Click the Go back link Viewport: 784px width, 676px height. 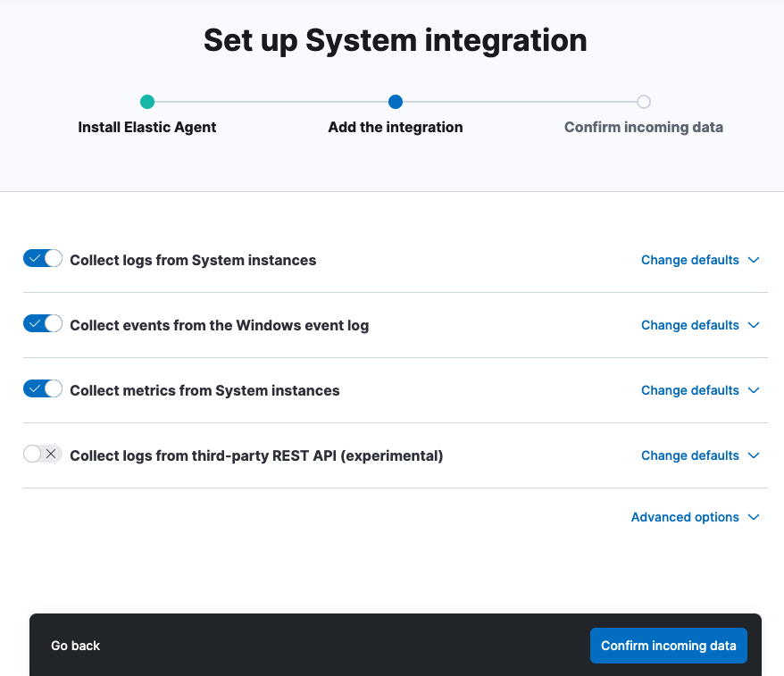coord(75,645)
